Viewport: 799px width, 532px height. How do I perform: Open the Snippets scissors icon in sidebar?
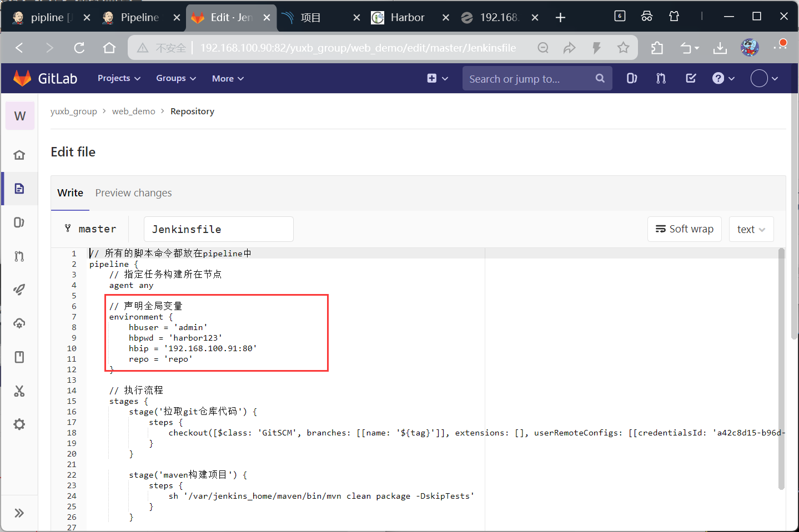click(x=19, y=391)
